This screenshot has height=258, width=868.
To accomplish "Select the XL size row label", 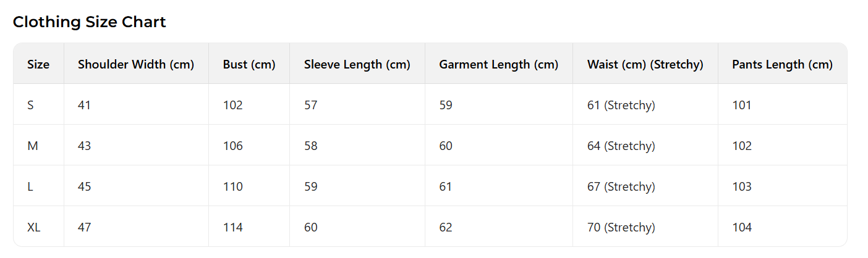I will (34, 227).
